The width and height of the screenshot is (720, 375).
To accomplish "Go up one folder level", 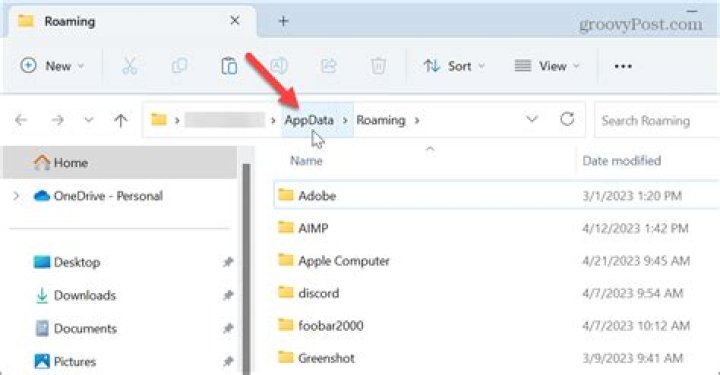I will tap(121, 120).
